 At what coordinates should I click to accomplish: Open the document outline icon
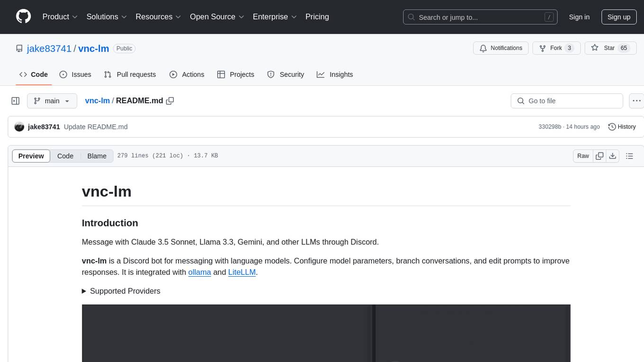coord(629,156)
